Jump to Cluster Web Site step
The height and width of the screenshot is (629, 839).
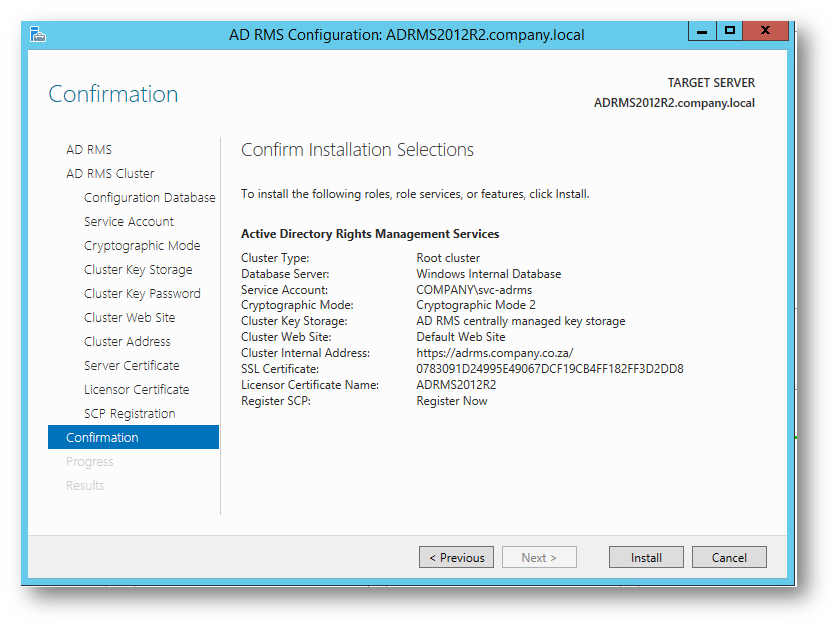coord(129,318)
